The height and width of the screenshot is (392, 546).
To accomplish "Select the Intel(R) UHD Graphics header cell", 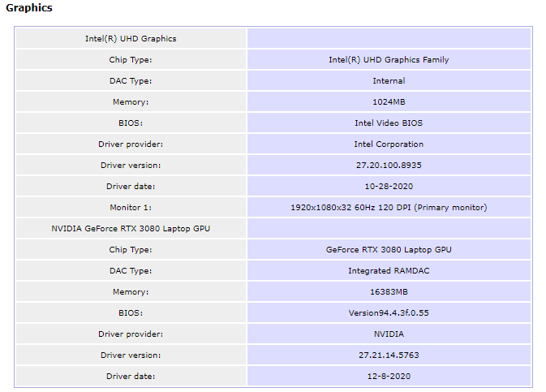I will click(x=131, y=39).
